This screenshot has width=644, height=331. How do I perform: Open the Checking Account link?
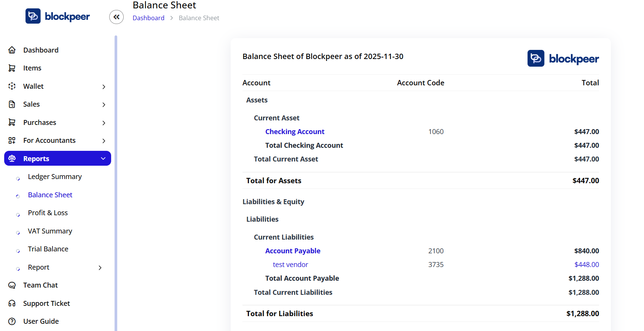[295, 132]
